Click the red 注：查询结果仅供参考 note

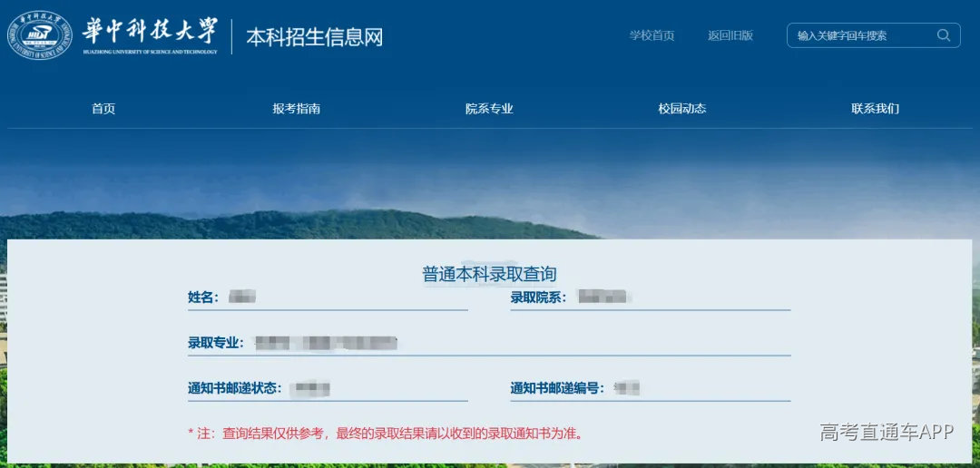(387, 433)
